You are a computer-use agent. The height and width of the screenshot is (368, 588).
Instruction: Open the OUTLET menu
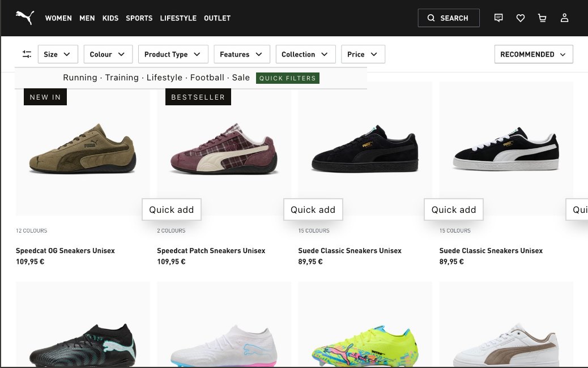pyautogui.click(x=217, y=18)
